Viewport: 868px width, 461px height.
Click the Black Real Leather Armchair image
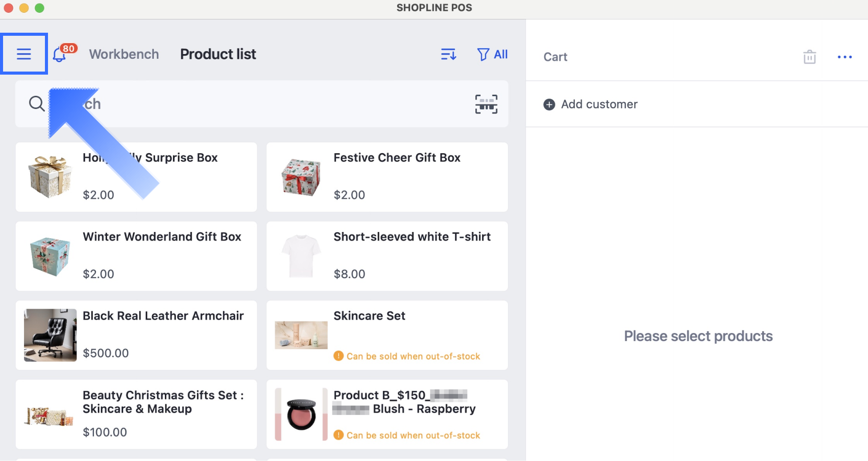50,335
